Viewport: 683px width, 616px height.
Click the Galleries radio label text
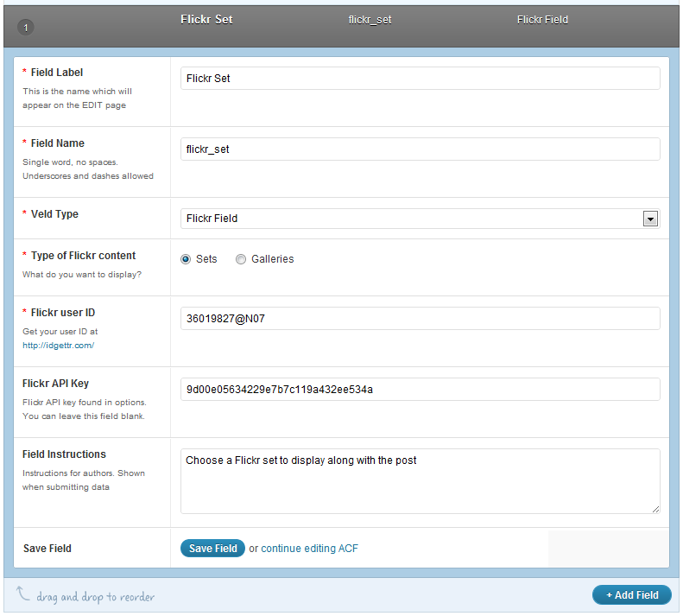pos(273,259)
